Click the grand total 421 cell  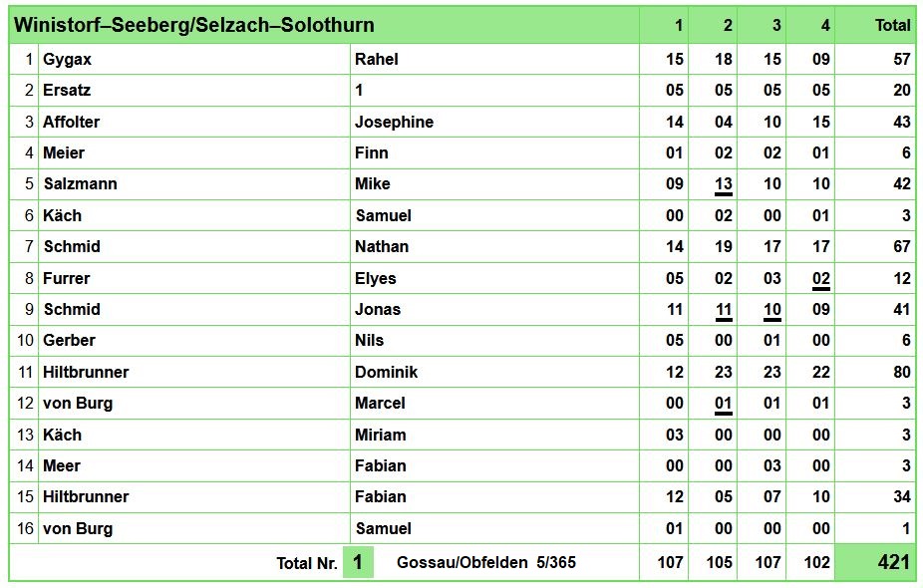click(875, 561)
